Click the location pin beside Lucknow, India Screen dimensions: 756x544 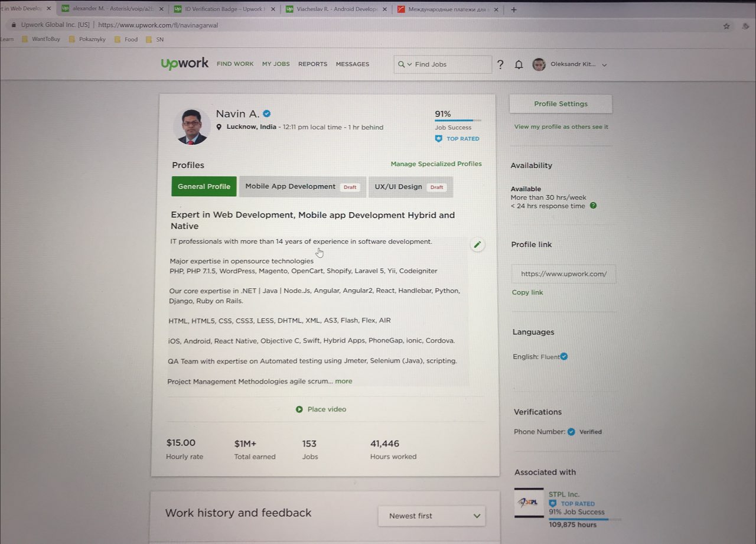point(219,127)
